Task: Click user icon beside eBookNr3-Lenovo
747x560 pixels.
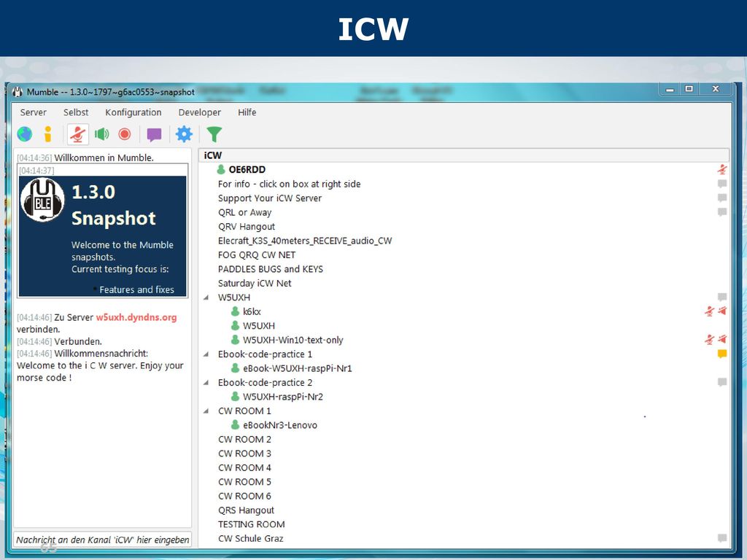Action: (x=235, y=425)
